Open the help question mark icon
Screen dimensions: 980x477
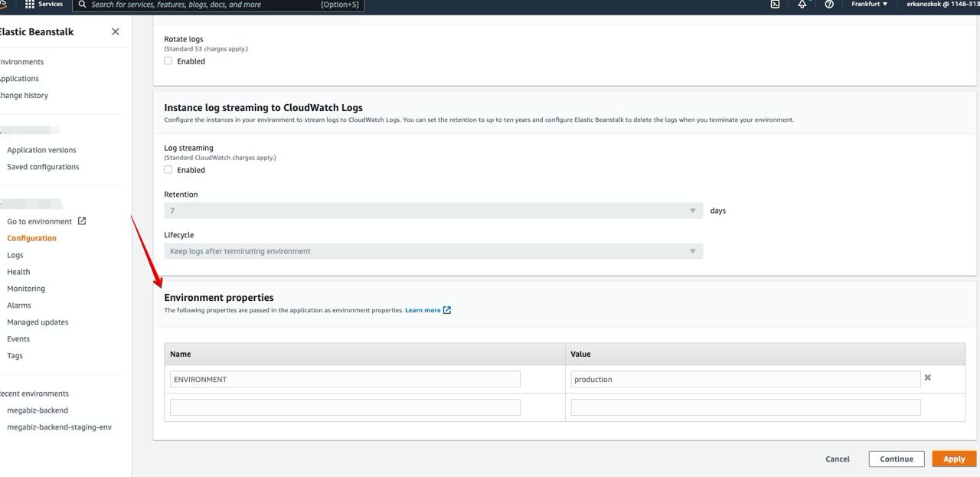tap(829, 4)
